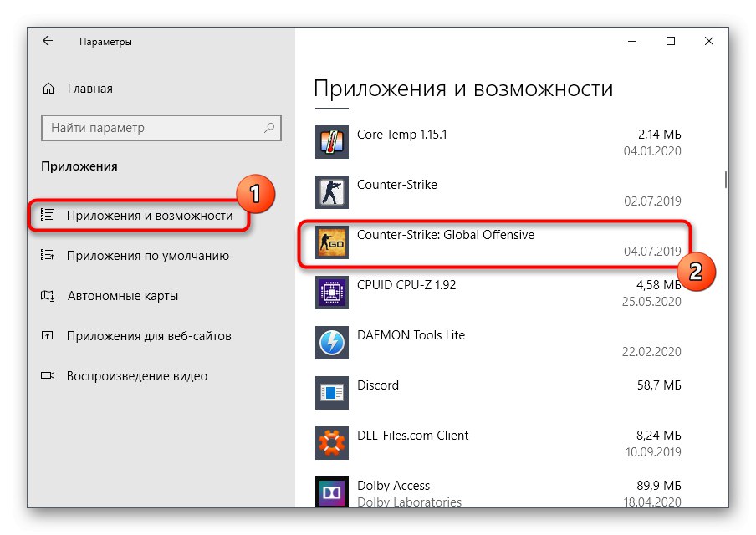The width and height of the screenshot is (756, 535).
Task: Click the apps list vertical scrollbar
Action: click(726, 179)
